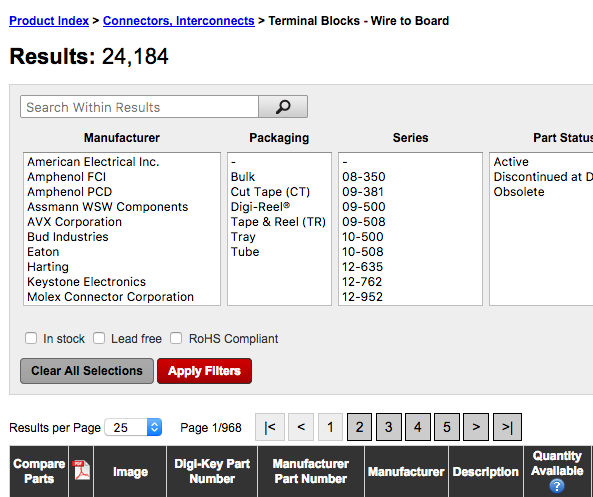Image resolution: width=593 pixels, height=497 pixels.
Task: Select Amphenol FCI in Manufacturer list
Action: 67,177
